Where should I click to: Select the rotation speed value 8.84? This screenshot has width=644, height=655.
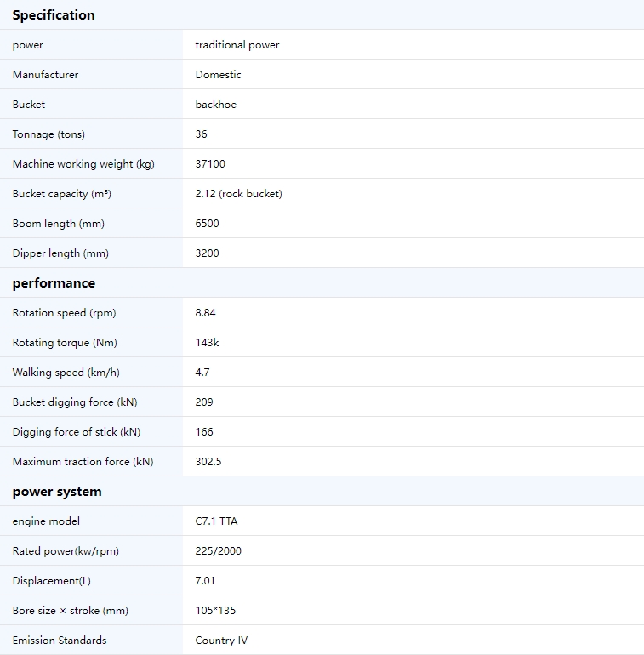[x=206, y=313]
